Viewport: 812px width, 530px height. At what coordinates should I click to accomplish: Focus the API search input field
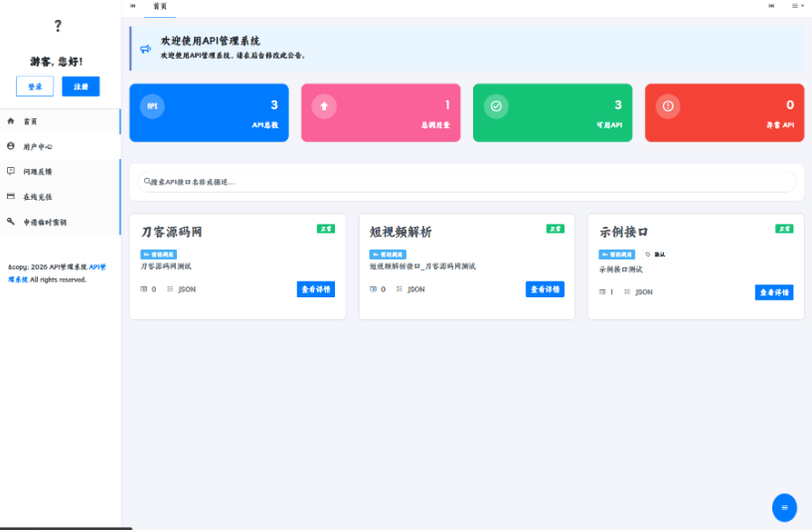467,182
